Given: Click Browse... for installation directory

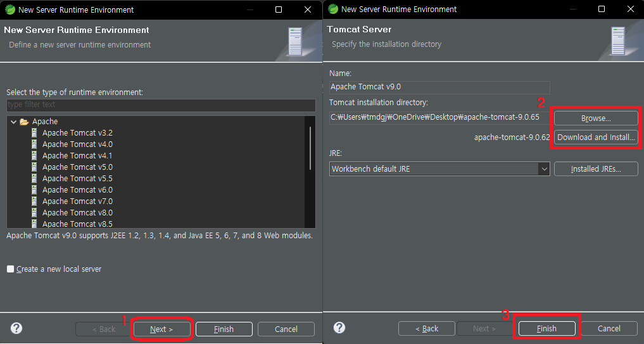Looking at the screenshot, I should pos(596,118).
